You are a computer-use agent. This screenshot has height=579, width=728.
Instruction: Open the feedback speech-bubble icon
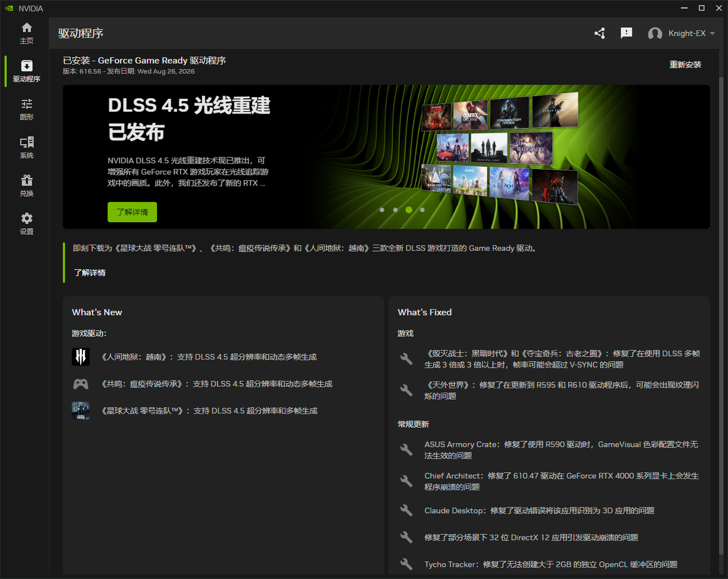[626, 33]
